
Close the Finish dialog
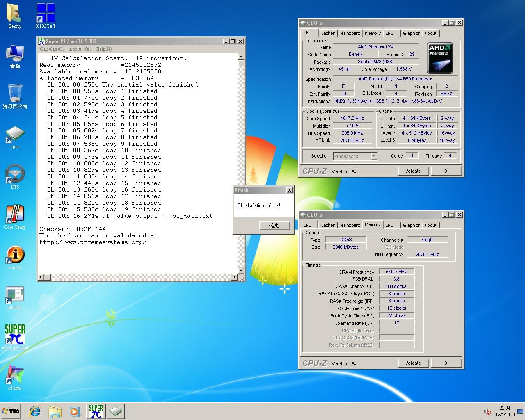[289, 190]
